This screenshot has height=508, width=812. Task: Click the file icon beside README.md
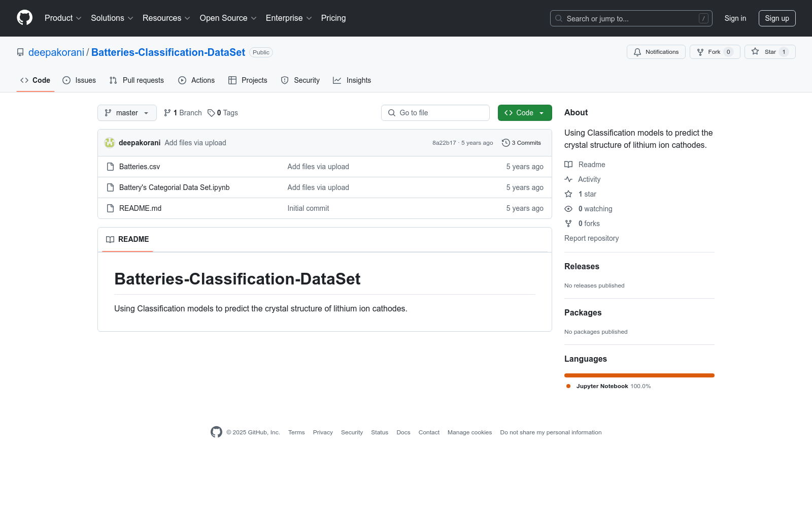[110, 208]
